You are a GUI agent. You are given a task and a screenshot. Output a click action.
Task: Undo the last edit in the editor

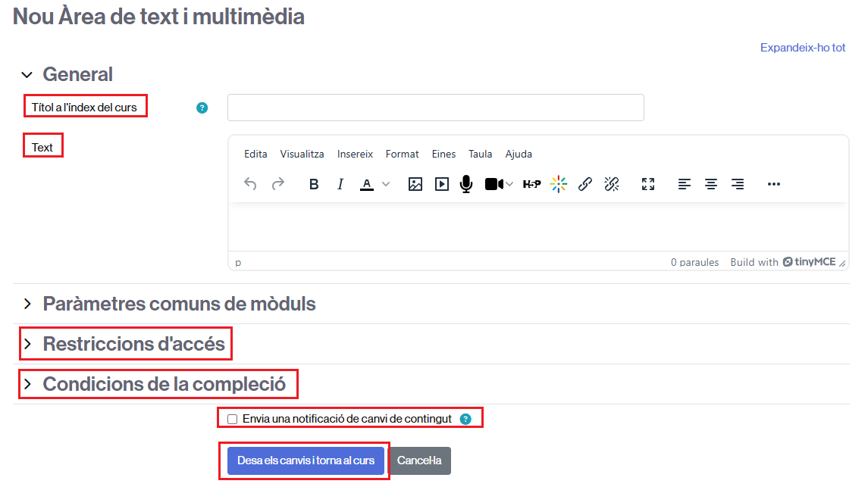tap(250, 184)
